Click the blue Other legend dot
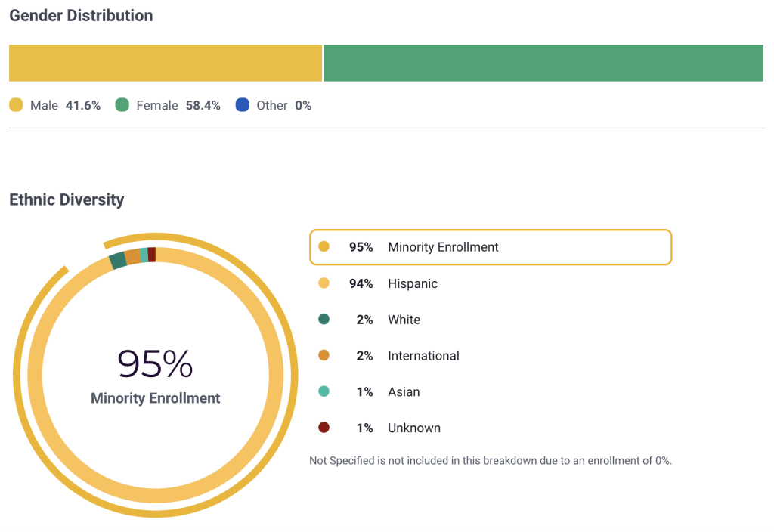This screenshot has width=774, height=532. [243, 105]
